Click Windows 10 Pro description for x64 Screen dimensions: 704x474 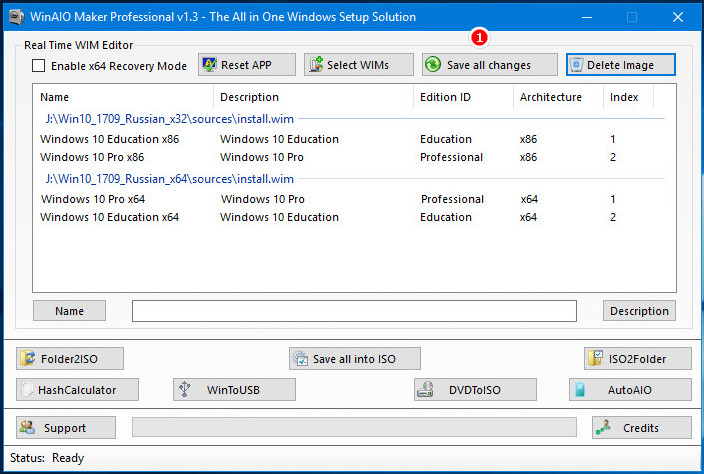(263, 199)
